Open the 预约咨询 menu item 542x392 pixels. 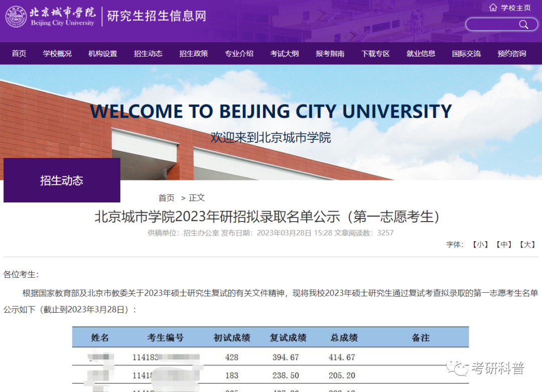click(512, 54)
